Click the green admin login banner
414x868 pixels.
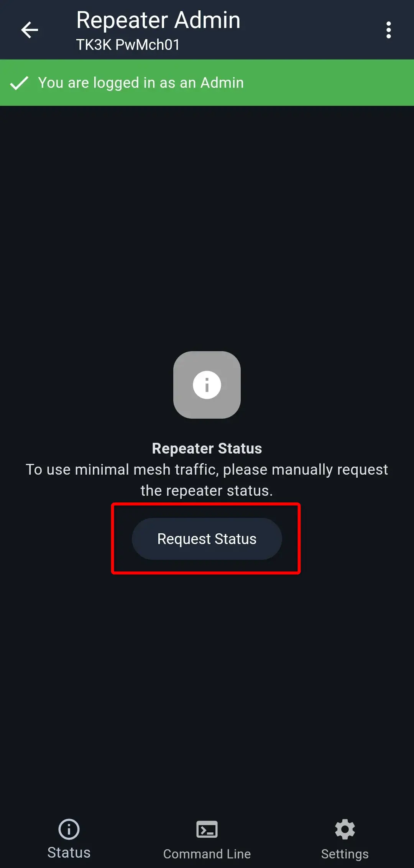point(207,82)
